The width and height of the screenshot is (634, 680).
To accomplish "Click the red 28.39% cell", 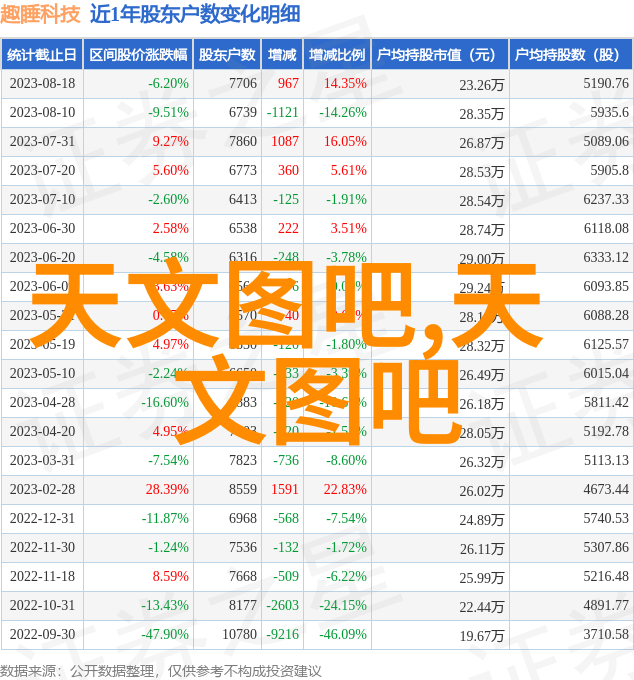I will [167, 490].
